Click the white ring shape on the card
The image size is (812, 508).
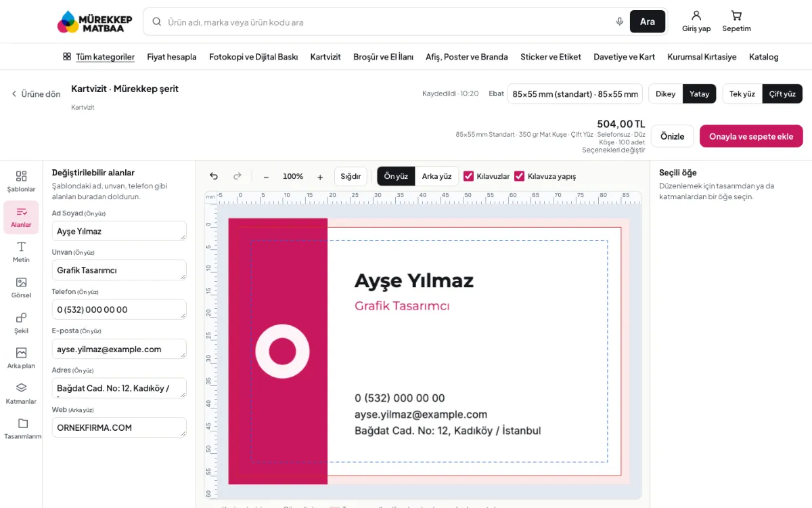point(282,351)
